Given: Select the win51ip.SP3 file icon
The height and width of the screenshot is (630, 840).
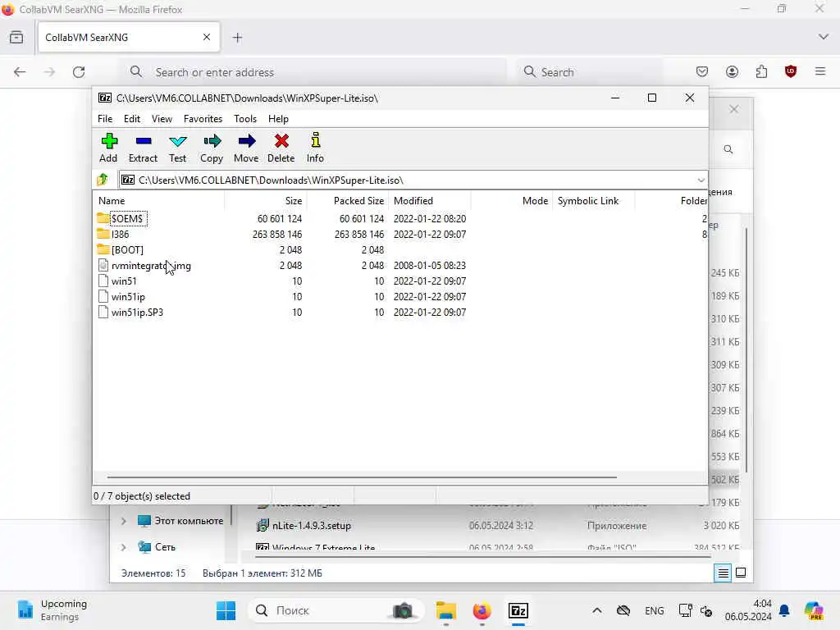Looking at the screenshot, I should coord(103,311).
